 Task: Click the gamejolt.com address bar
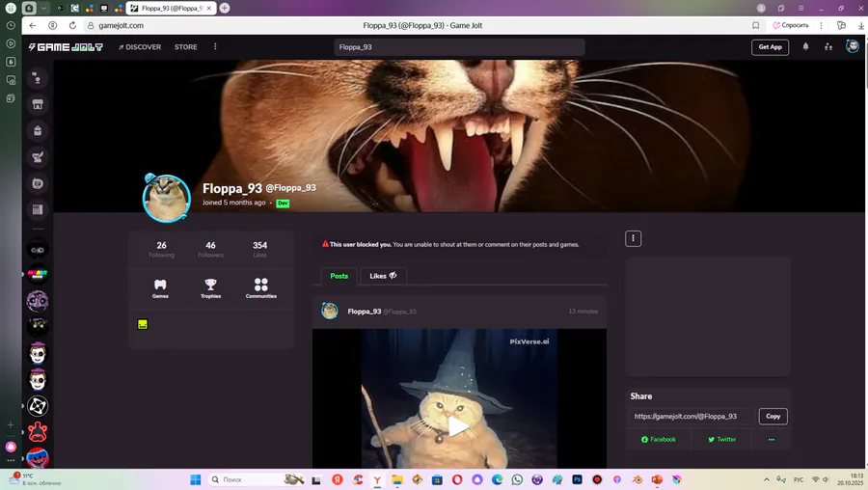[x=121, y=25]
